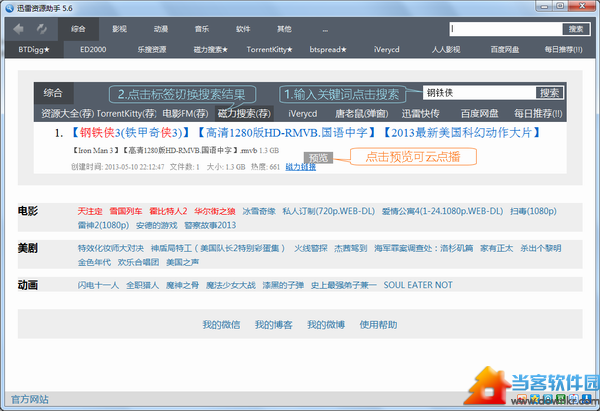The image size is (600, 411).
Task: Open 人人影视 source tab
Action: [446, 49]
